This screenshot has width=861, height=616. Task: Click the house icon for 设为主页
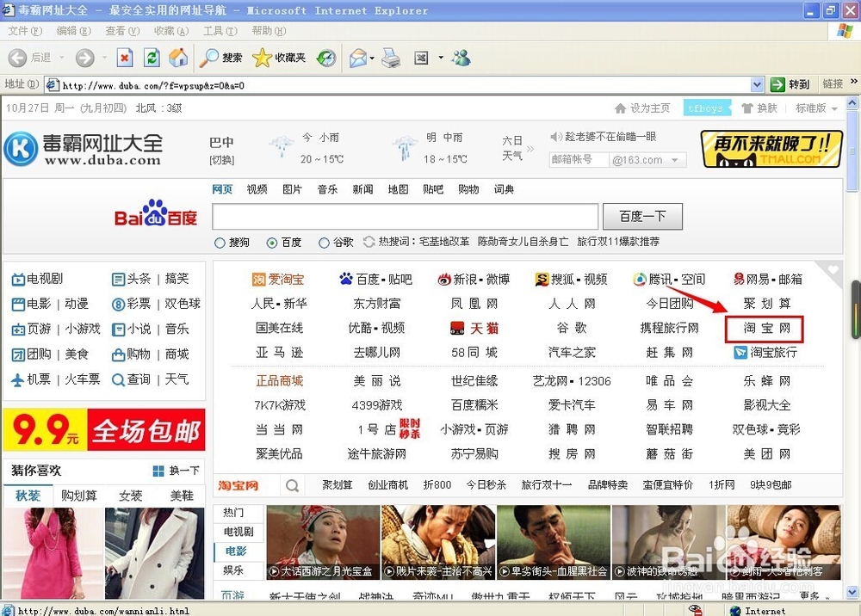(621, 108)
